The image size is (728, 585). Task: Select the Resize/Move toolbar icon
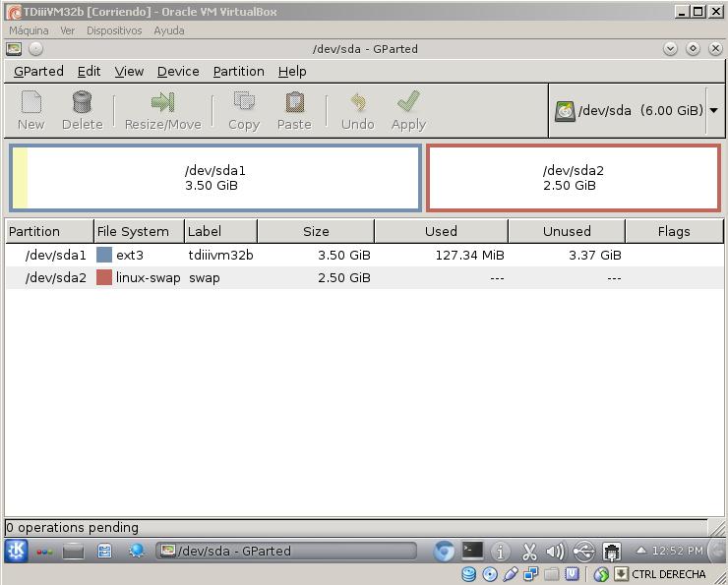162,102
